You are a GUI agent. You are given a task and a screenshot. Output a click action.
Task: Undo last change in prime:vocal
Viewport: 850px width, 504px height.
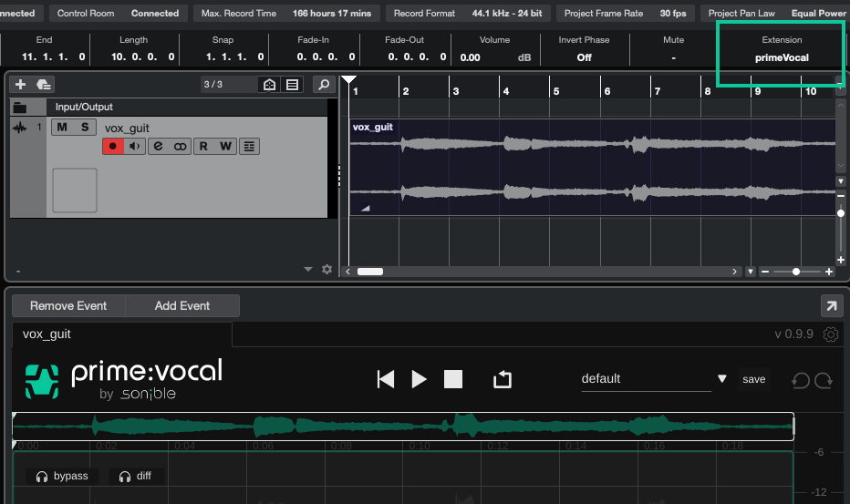(x=801, y=380)
